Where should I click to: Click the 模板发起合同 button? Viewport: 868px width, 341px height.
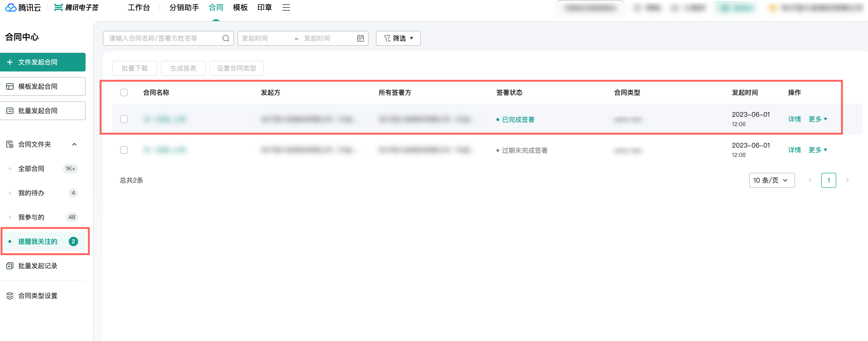tap(43, 86)
